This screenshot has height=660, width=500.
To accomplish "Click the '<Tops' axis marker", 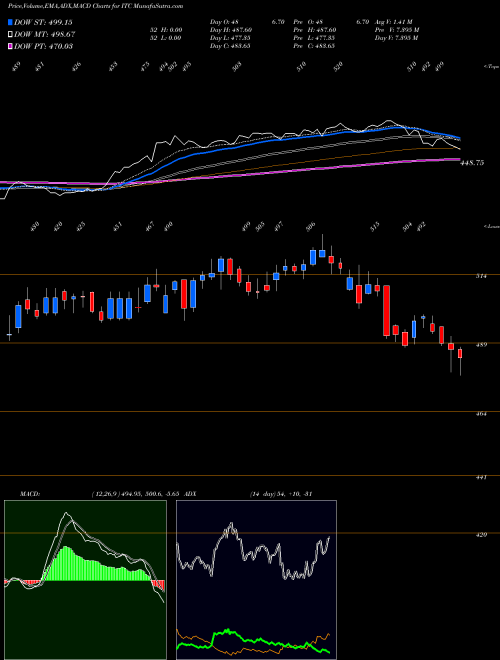I will click(491, 67).
